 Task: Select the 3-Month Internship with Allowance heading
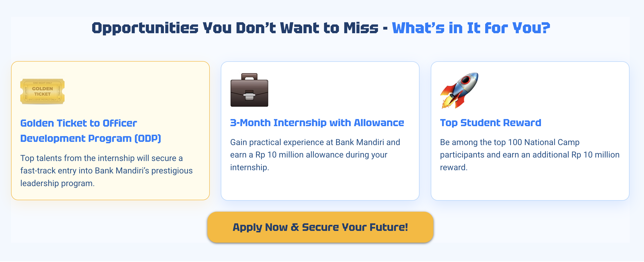[317, 123]
